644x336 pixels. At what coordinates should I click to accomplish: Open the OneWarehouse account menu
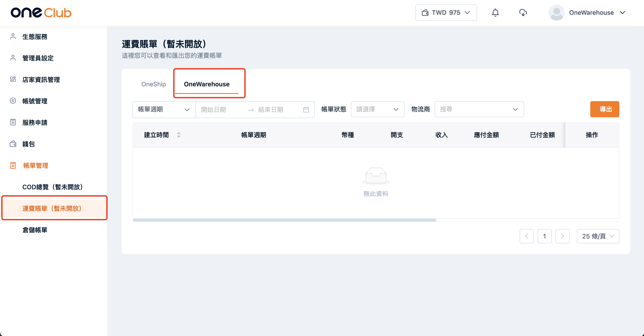click(598, 13)
